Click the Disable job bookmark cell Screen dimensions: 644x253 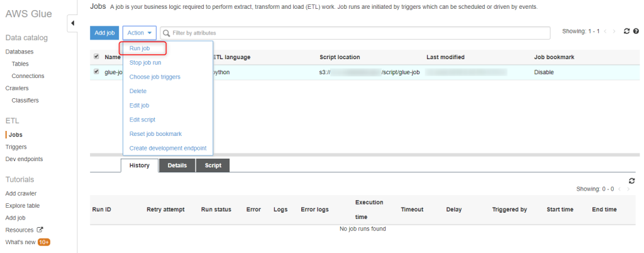click(x=544, y=72)
